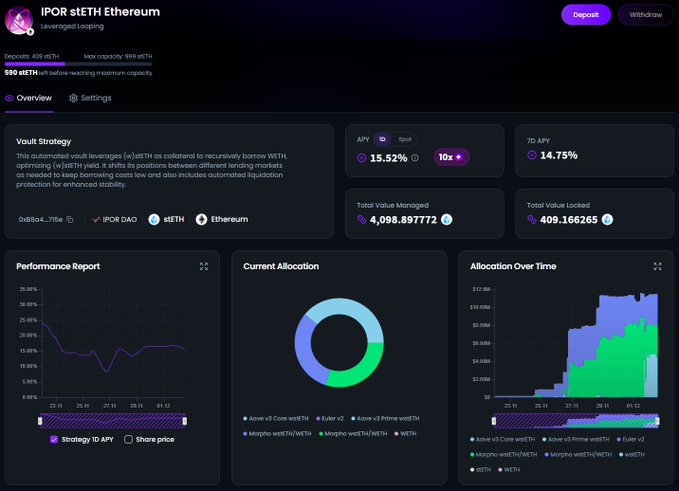Viewport: 679px width, 491px height.
Task: Open the Settings tab
Action: [x=90, y=98]
